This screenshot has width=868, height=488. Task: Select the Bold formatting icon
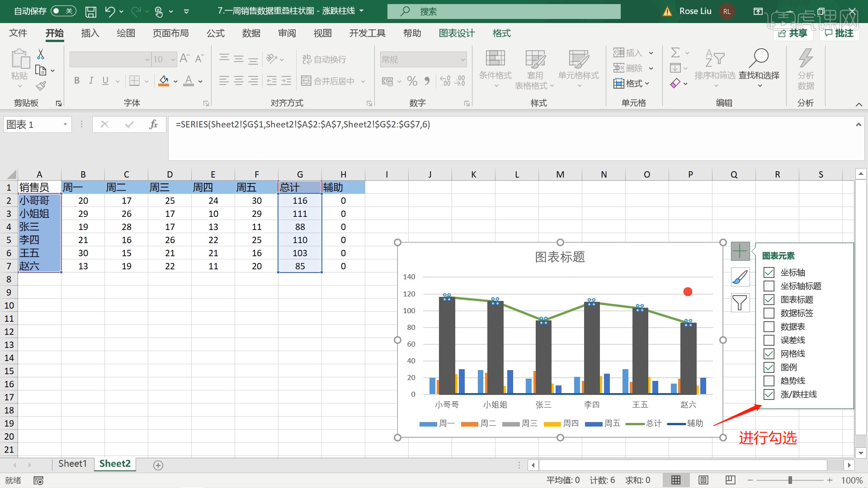(76, 80)
